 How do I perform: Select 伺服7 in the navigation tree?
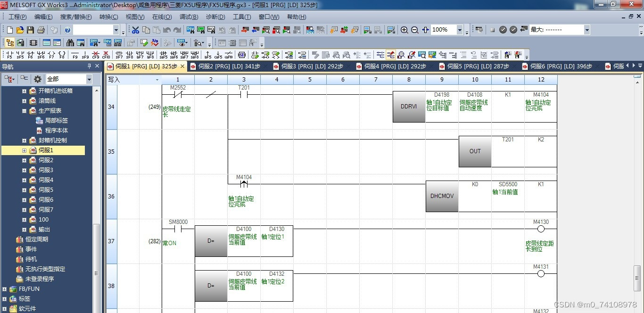[x=46, y=210]
